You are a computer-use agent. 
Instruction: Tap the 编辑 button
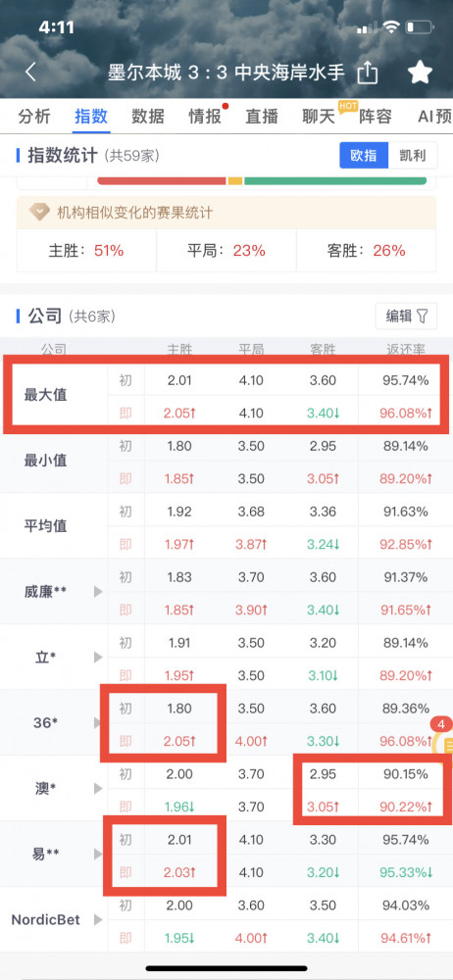406,317
